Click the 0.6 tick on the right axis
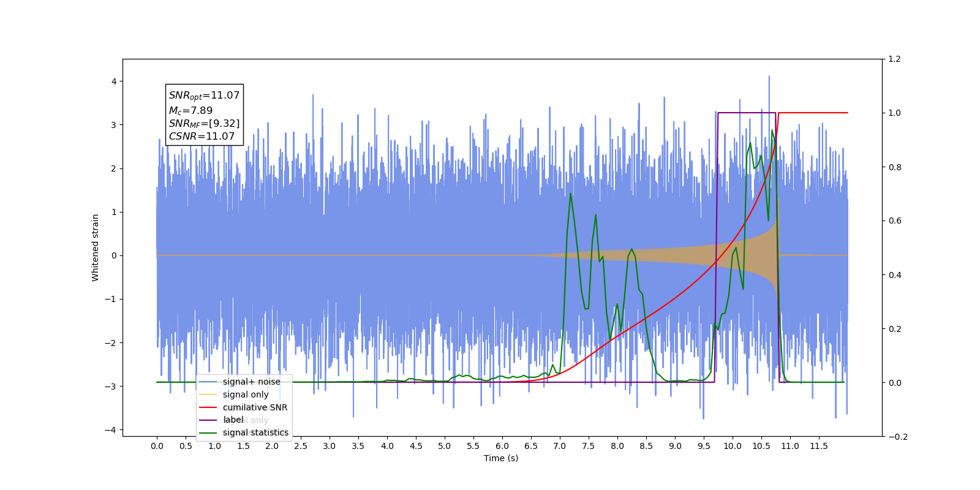 click(x=894, y=221)
